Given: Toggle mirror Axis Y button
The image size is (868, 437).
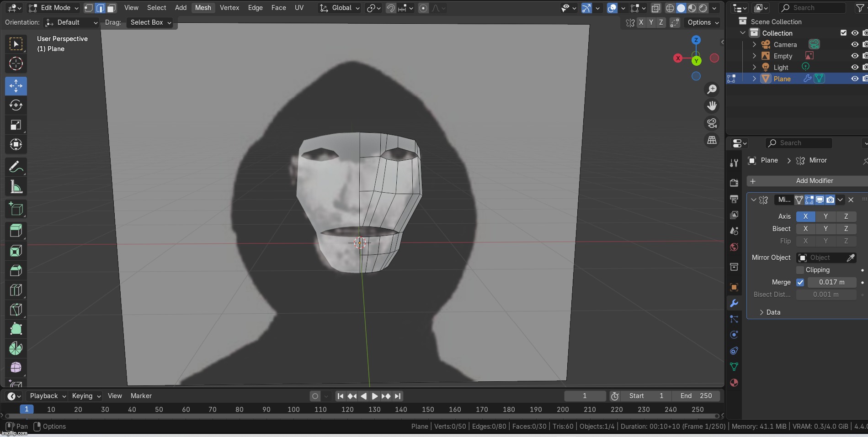Looking at the screenshot, I should point(825,216).
